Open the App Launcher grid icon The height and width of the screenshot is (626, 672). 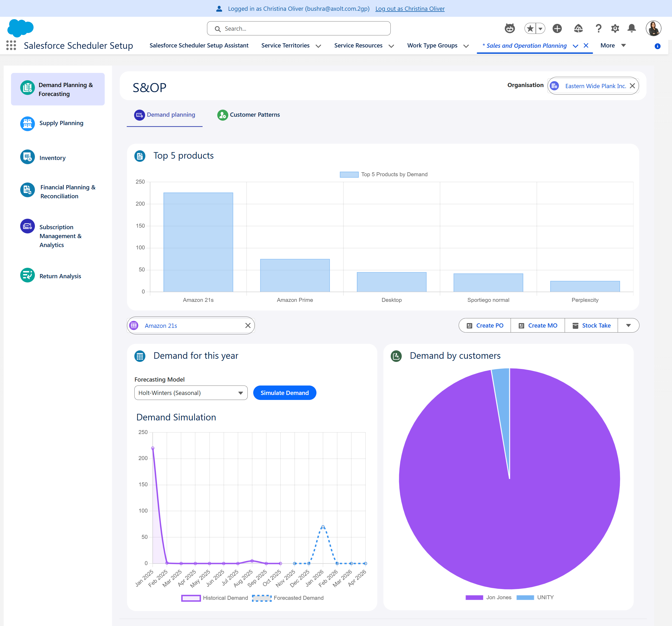(11, 45)
